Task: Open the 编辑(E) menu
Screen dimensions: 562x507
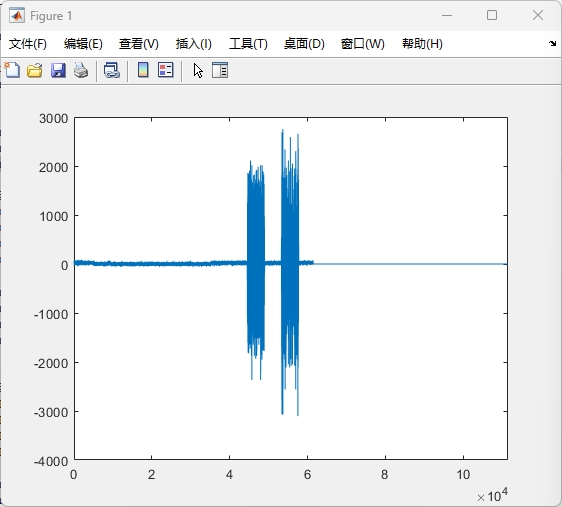Action: pos(83,44)
